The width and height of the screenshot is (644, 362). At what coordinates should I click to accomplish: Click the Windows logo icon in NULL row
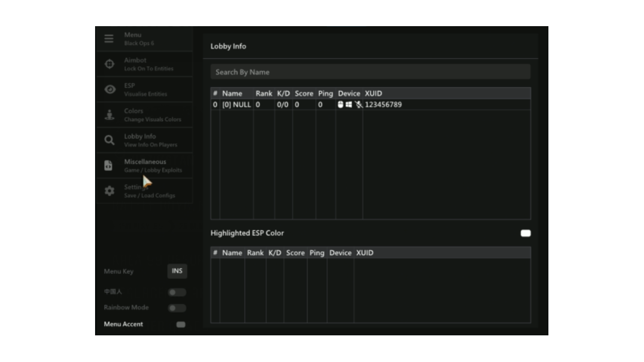pyautogui.click(x=349, y=105)
